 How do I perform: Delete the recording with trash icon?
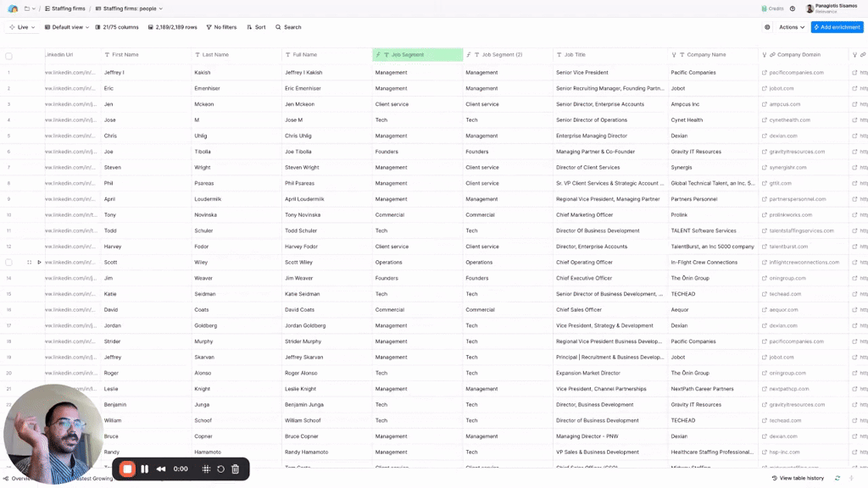(x=236, y=469)
